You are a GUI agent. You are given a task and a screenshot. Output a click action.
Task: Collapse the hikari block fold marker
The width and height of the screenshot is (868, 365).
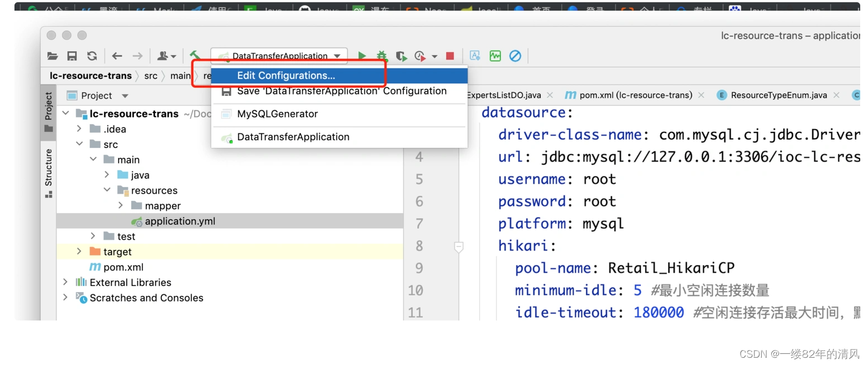[x=458, y=246]
